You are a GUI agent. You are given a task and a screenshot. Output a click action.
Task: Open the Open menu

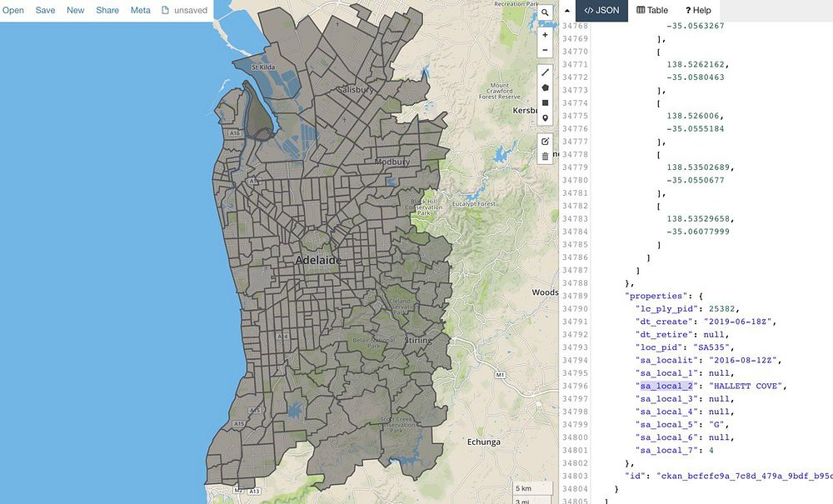(12, 10)
